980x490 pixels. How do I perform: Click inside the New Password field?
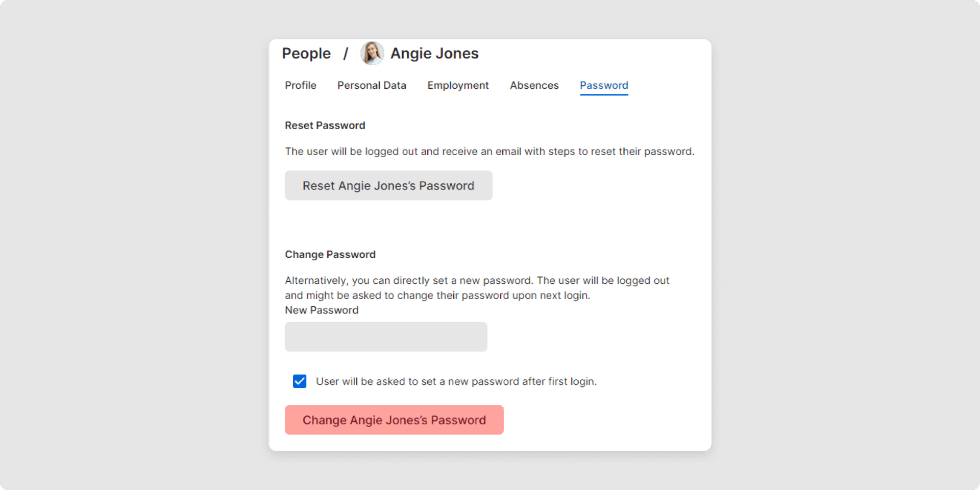[386, 337]
